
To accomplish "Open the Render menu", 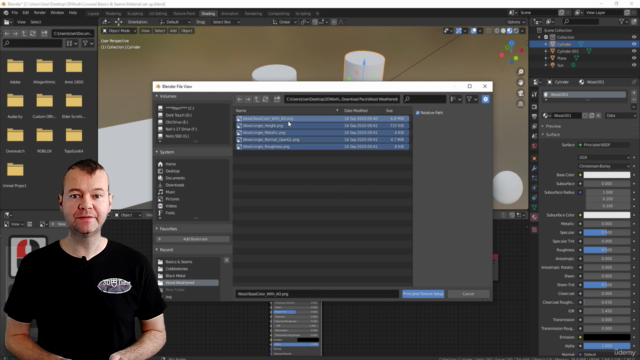I will click(x=40, y=13).
